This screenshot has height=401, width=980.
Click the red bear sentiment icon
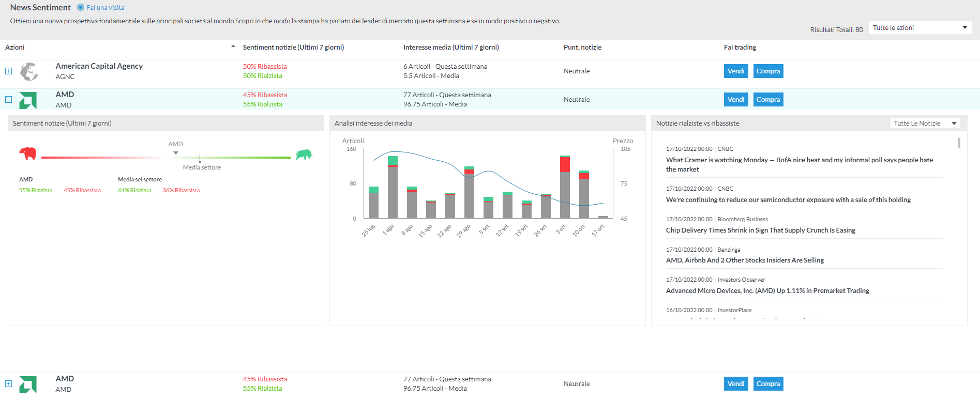pyautogui.click(x=28, y=153)
